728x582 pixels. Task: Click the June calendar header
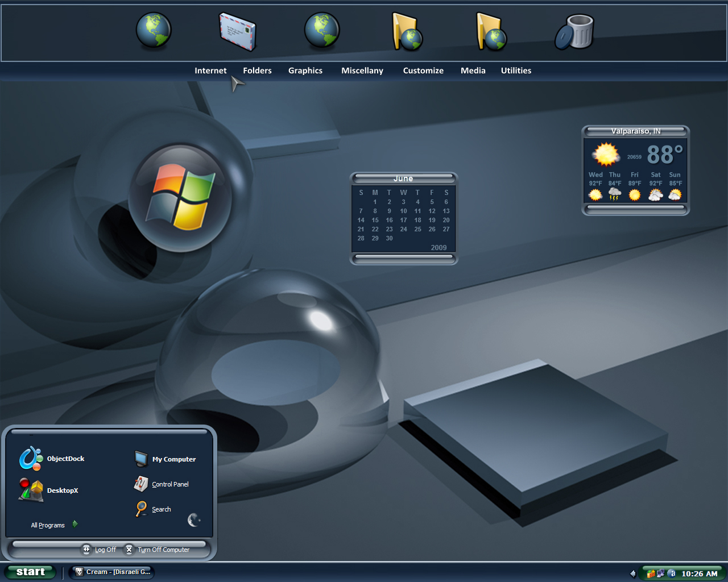[403, 178]
